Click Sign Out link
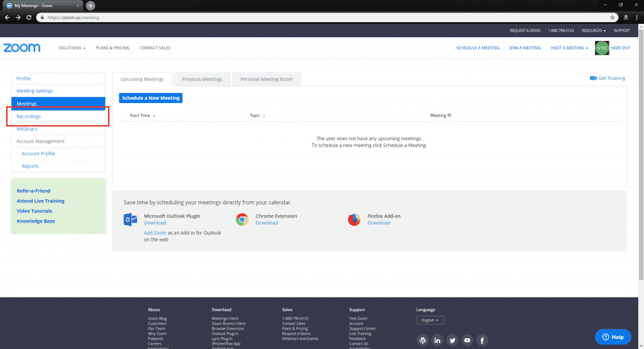This screenshot has width=644, height=349. (620, 48)
